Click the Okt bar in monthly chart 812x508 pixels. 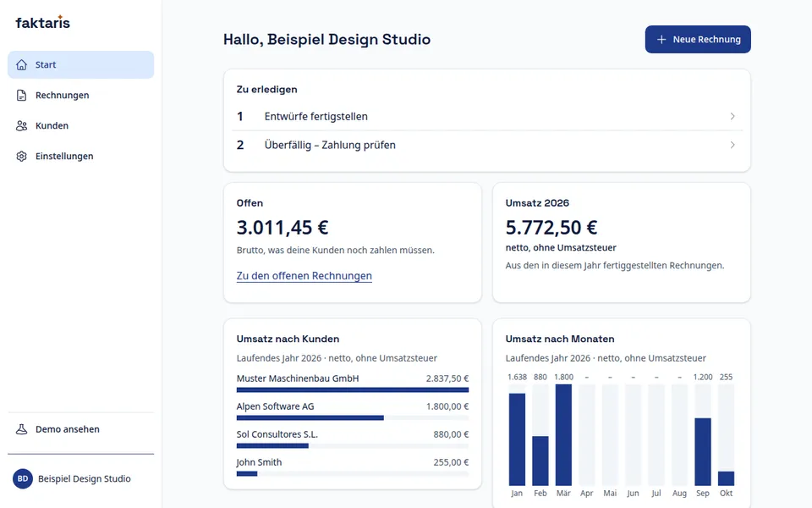click(726, 478)
